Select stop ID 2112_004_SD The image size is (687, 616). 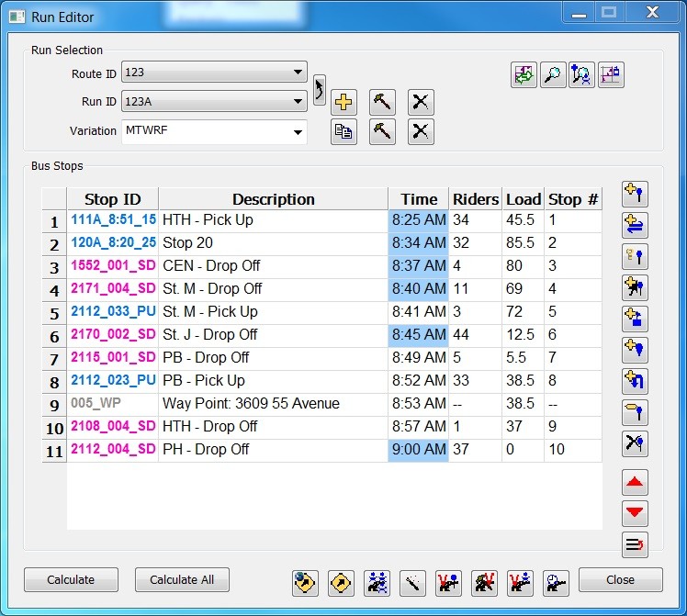[114, 449]
